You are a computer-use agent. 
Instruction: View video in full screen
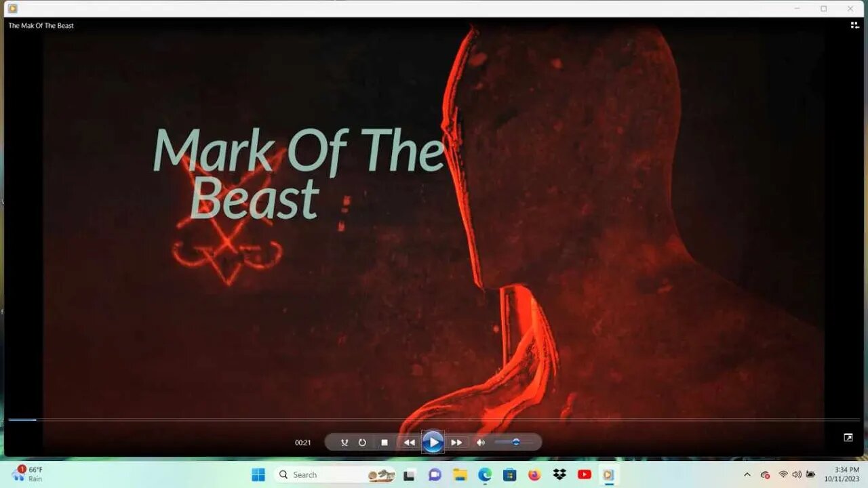tap(848, 438)
